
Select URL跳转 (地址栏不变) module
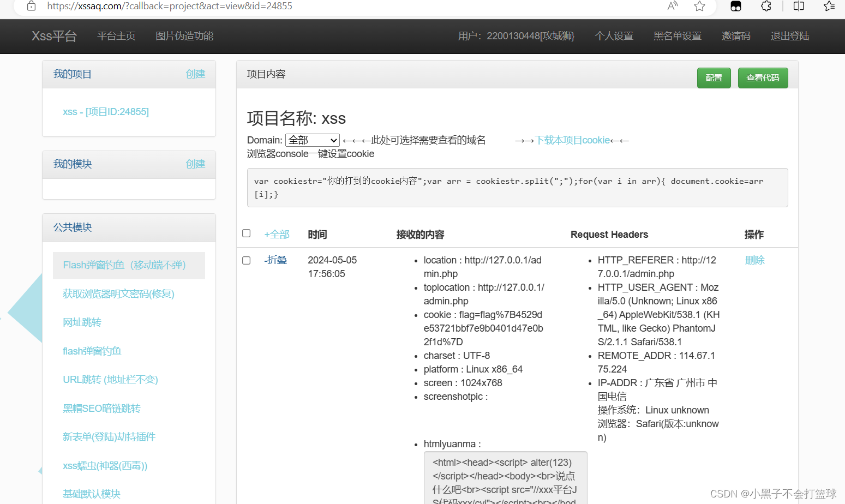pos(110,380)
